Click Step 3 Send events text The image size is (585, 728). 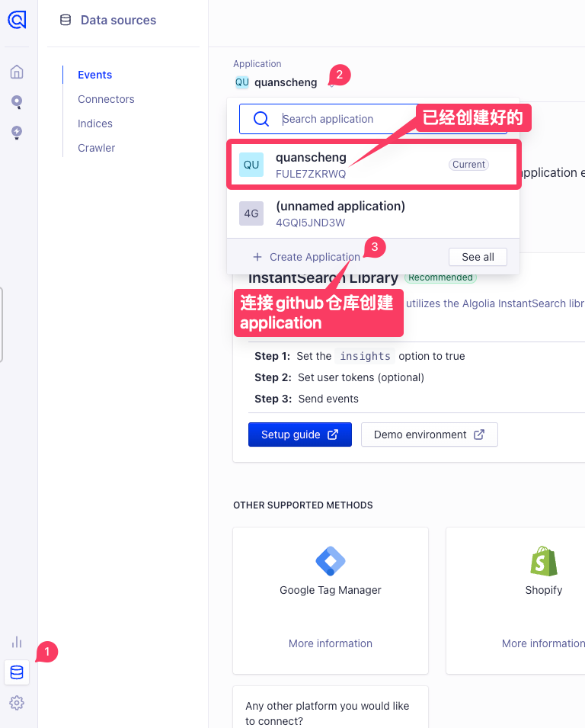tap(306, 399)
